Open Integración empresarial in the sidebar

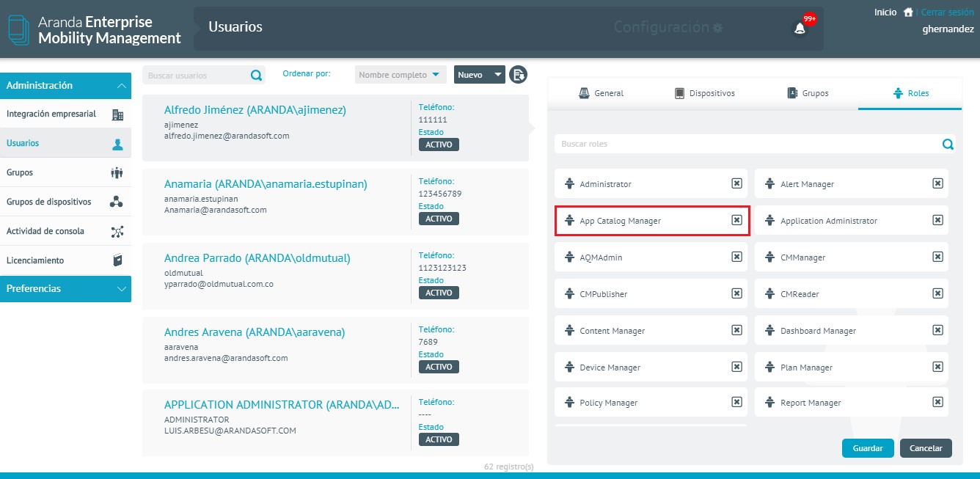click(65, 114)
